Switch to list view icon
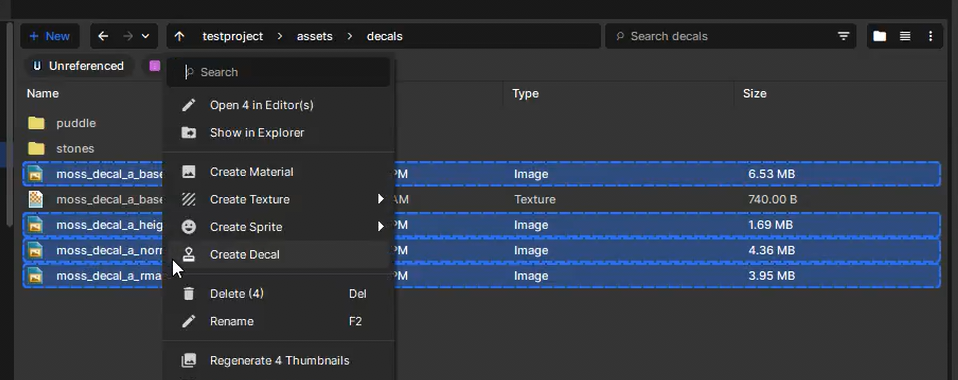The image size is (958, 380). point(905,36)
